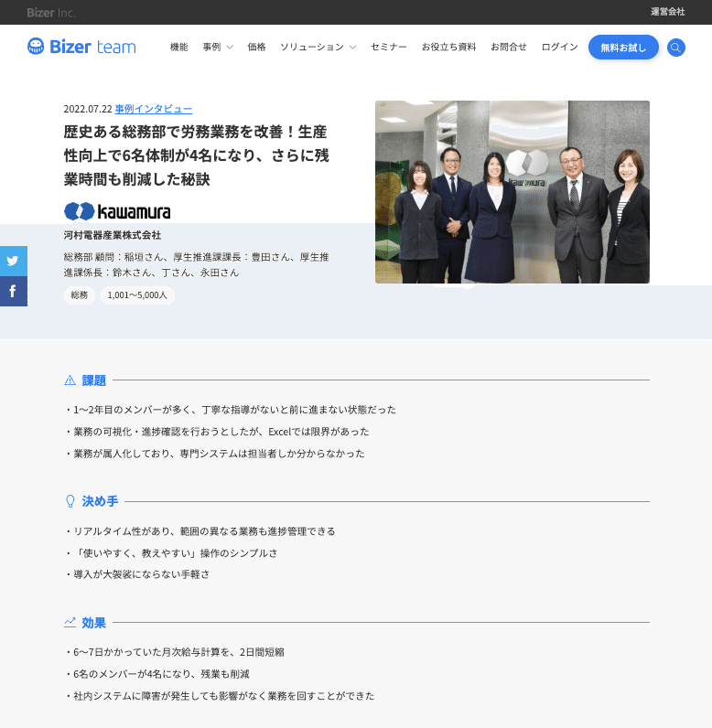Screen dimensions: 712x728
Task: Click the kawamura company logo
Action: pyautogui.click(x=117, y=211)
